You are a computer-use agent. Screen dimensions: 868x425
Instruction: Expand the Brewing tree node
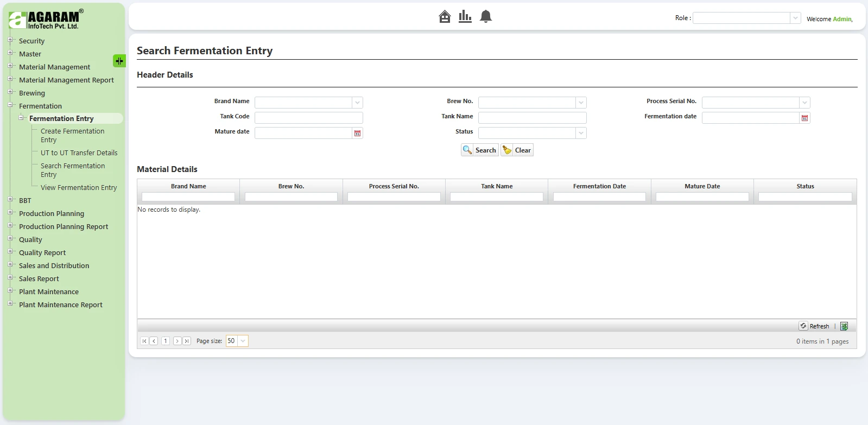[x=10, y=92]
